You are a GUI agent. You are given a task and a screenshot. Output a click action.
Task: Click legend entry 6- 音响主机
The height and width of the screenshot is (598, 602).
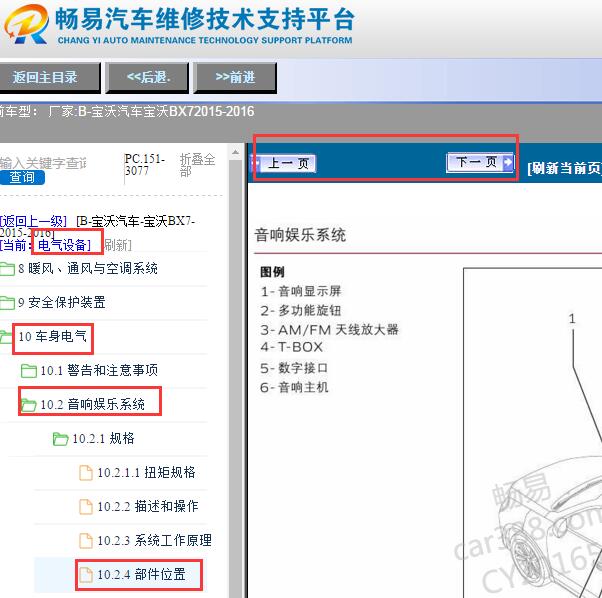(x=294, y=387)
